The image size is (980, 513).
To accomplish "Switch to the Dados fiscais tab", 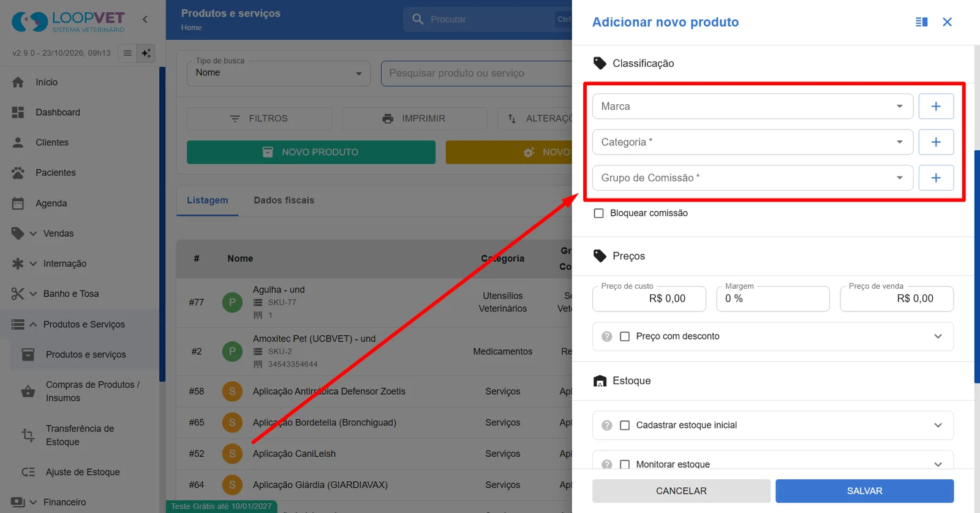I will [284, 200].
